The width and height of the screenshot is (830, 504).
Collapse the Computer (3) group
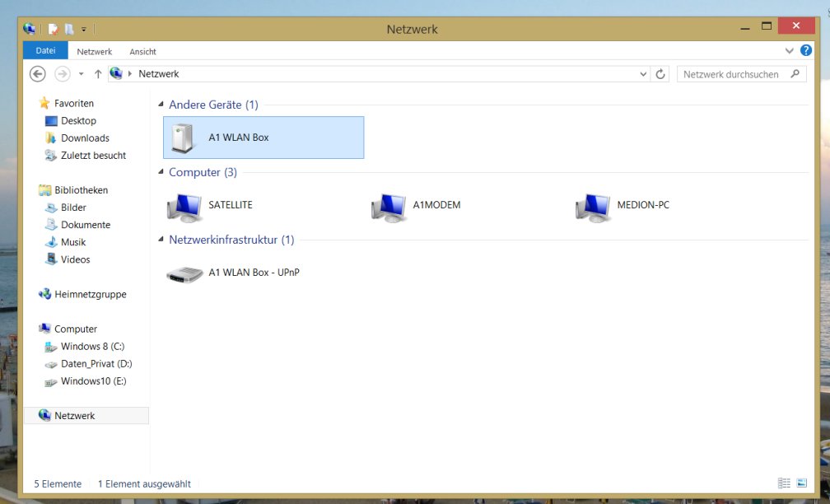[x=161, y=171]
